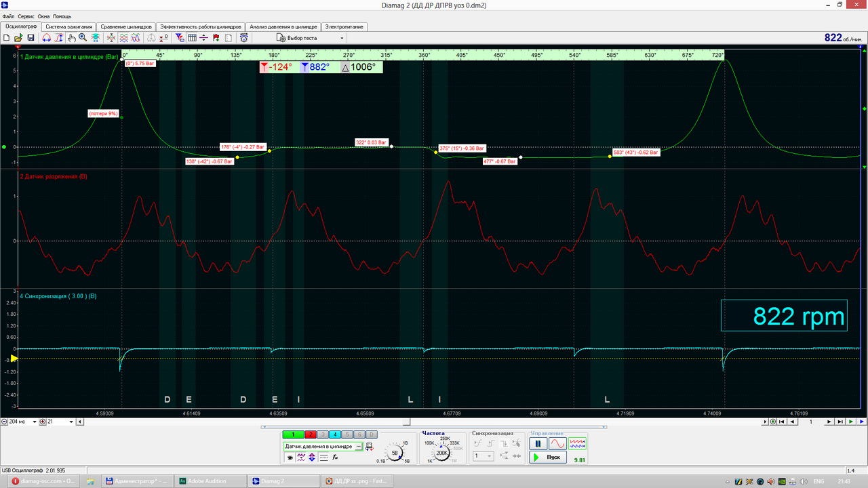The height and width of the screenshot is (488, 868).
Task: Click the sine wave mode button
Action: click(557, 444)
